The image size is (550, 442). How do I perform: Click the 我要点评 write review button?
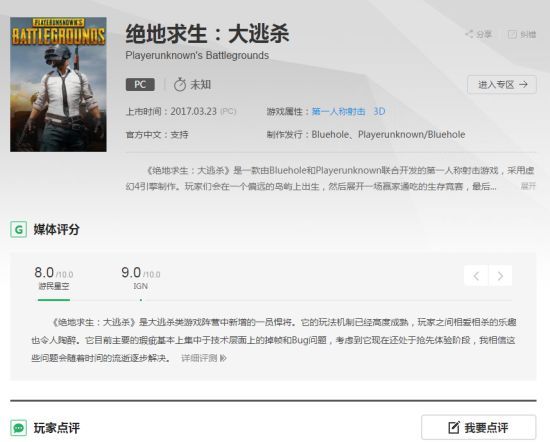pyautogui.click(x=478, y=427)
